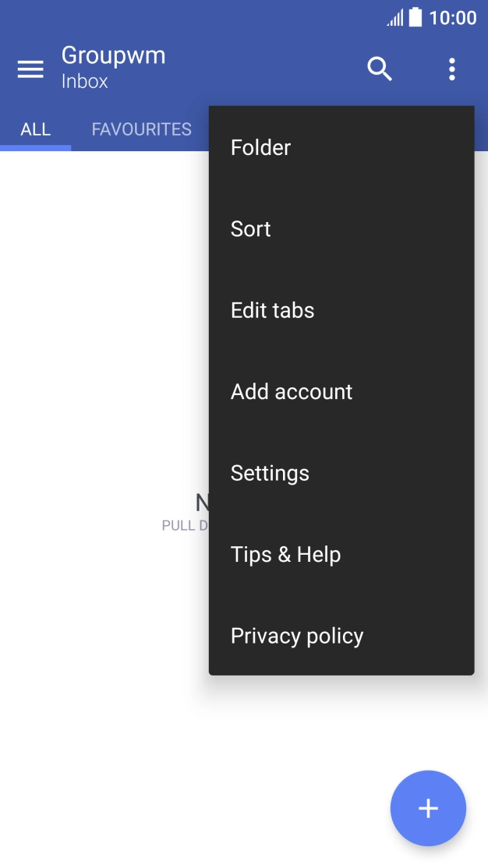Select Add account from the menu
Viewport: 488px width, 868px height.
point(291,391)
